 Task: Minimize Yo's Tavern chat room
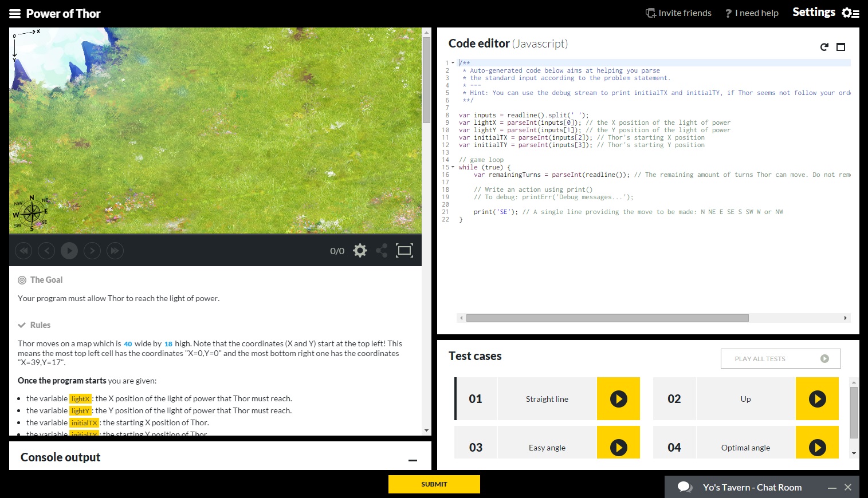coord(832,488)
